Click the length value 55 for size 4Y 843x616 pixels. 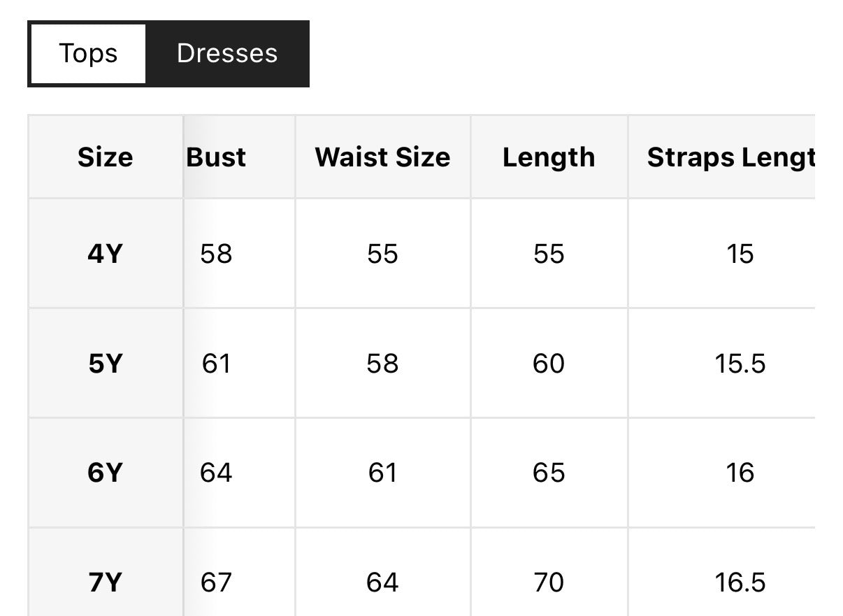click(x=549, y=254)
